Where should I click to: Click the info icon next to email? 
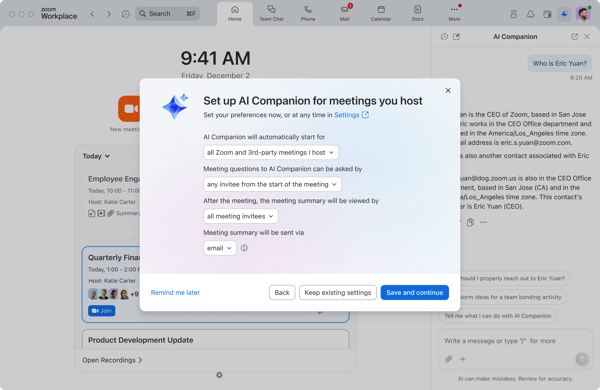click(244, 248)
